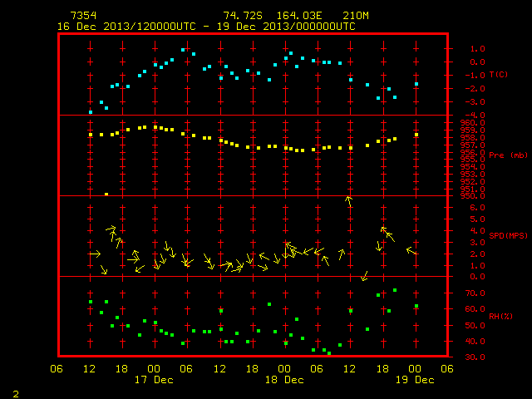Screen dimensions: 532x399
Task: Click the Pre (mb) pressure axis label
Action: [508, 155]
